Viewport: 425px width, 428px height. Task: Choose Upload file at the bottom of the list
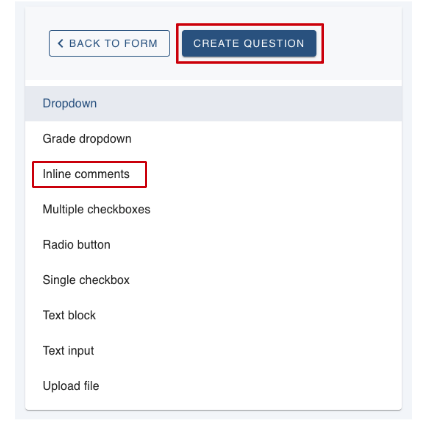(213, 386)
